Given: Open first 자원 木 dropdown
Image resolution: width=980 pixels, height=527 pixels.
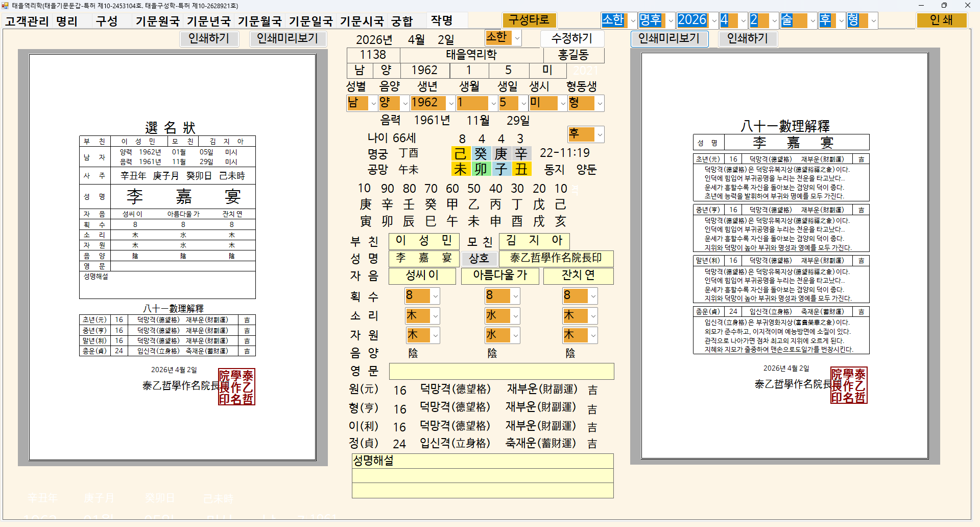Looking at the screenshot, I should coord(435,335).
